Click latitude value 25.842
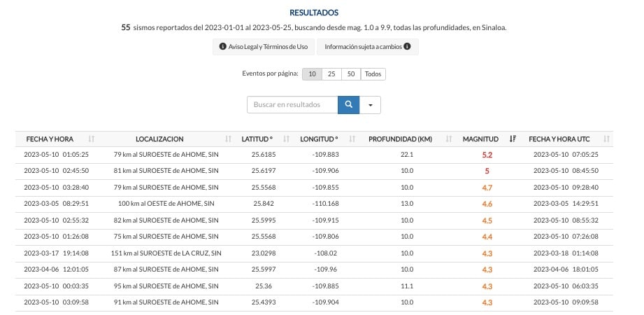Screen dimensions: 644x315 click(x=264, y=204)
